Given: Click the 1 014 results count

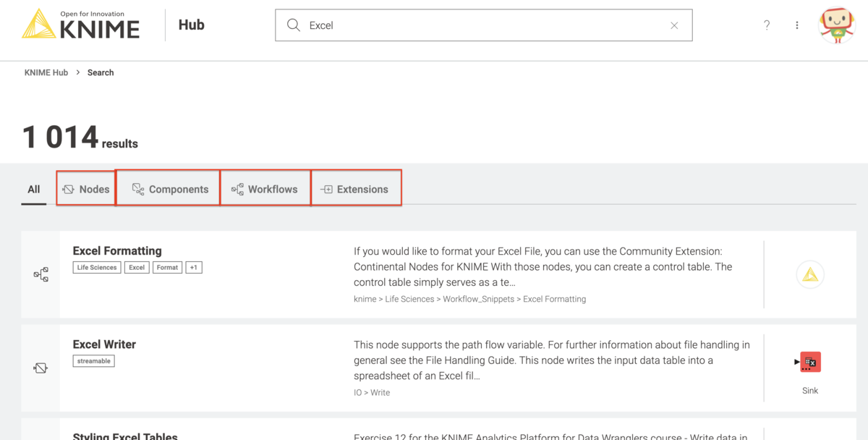Looking at the screenshot, I should click(x=80, y=137).
